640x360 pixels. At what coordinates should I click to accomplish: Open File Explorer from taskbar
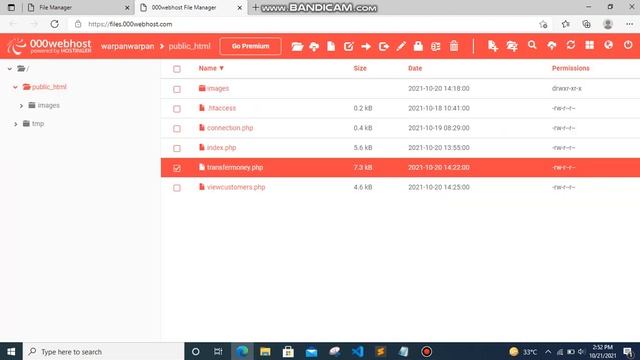[265, 351]
